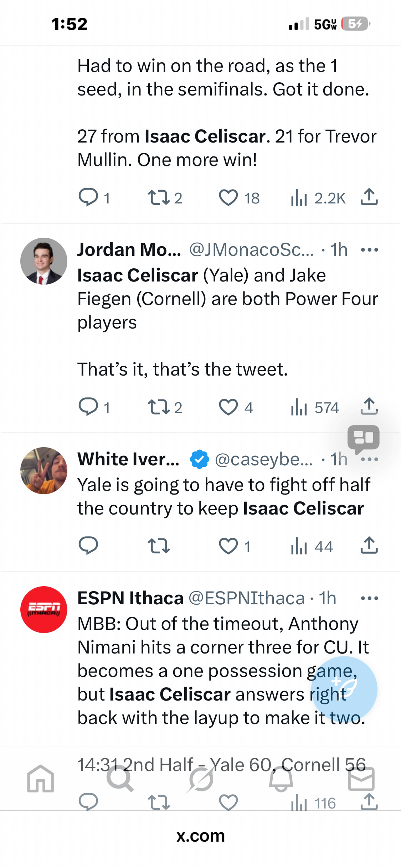Reply to the White Iverson tweet

[x=88, y=546]
